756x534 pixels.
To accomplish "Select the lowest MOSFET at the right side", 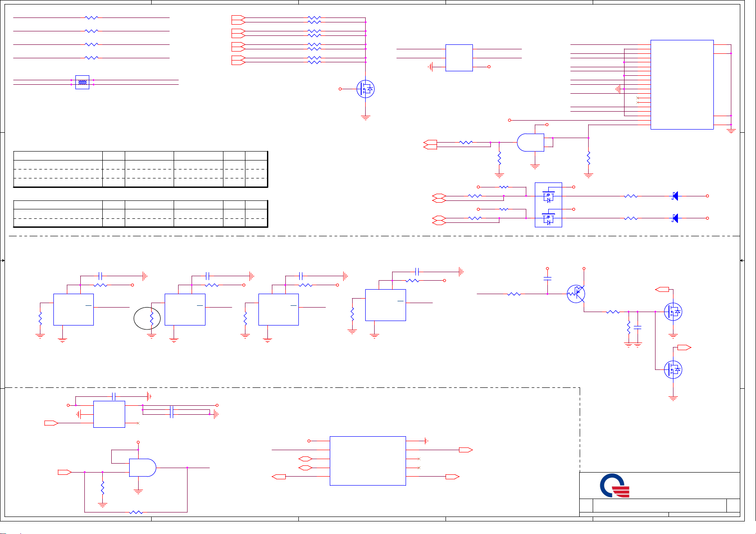I will point(673,370).
